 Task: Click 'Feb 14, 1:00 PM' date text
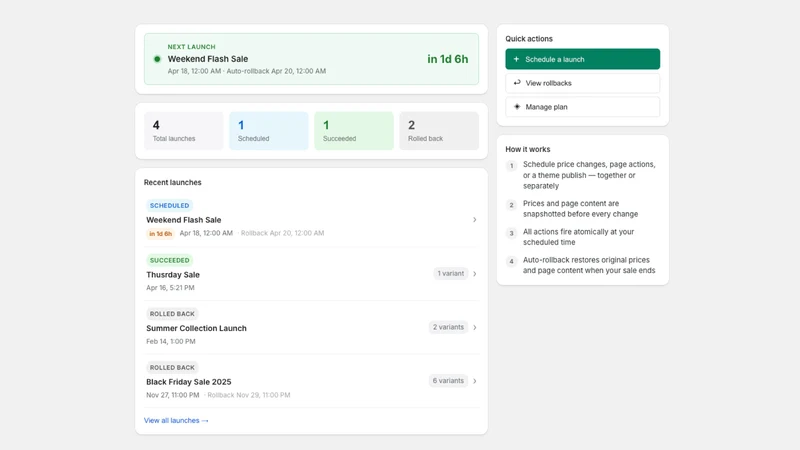click(171, 341)
